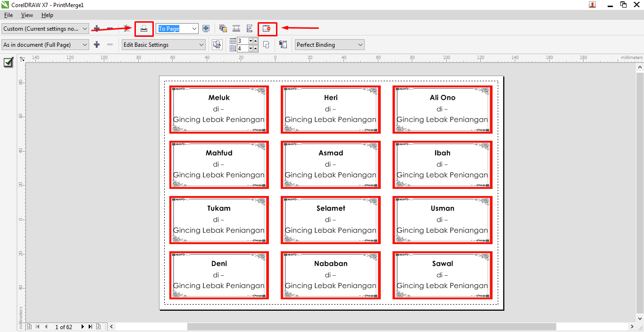Select the Pick tool checkmark
Screen dimensions: 644x332
(x=8, y=62)
